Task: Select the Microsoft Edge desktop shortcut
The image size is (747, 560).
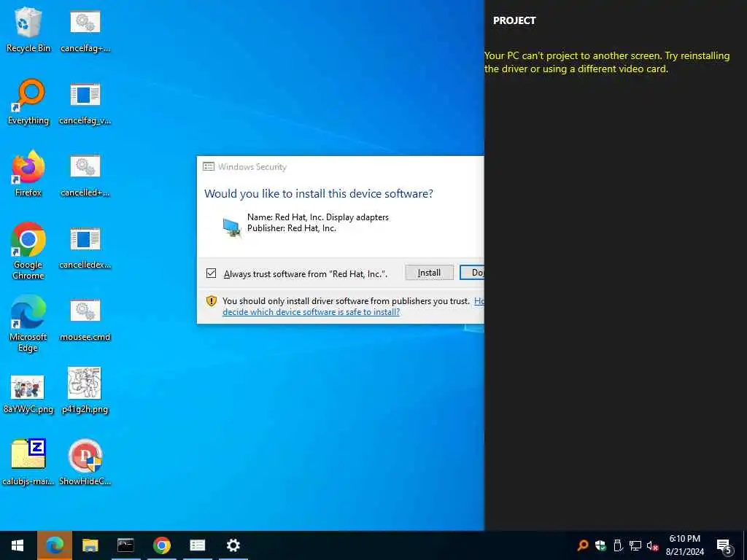Action: (28, 323)
